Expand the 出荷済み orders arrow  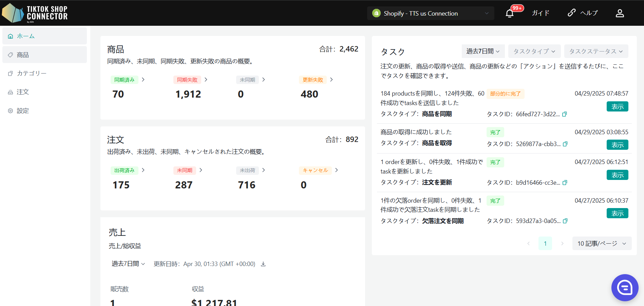point(143,170)
